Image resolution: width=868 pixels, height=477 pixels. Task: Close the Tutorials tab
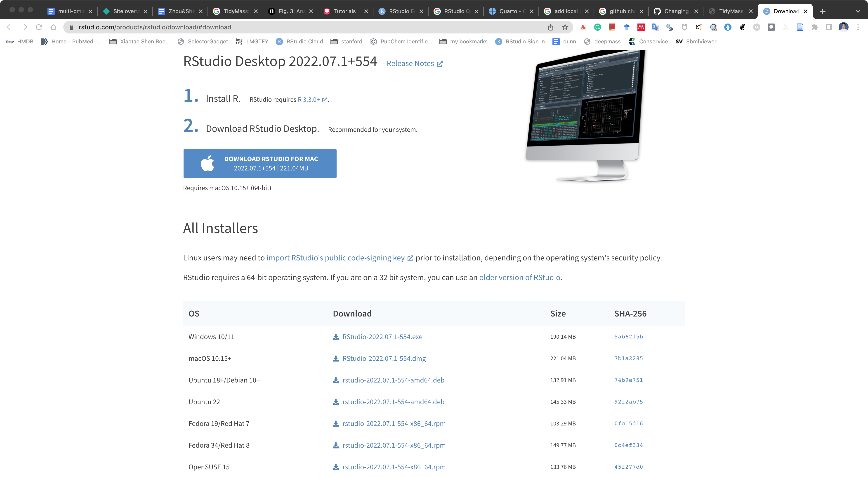366,11
